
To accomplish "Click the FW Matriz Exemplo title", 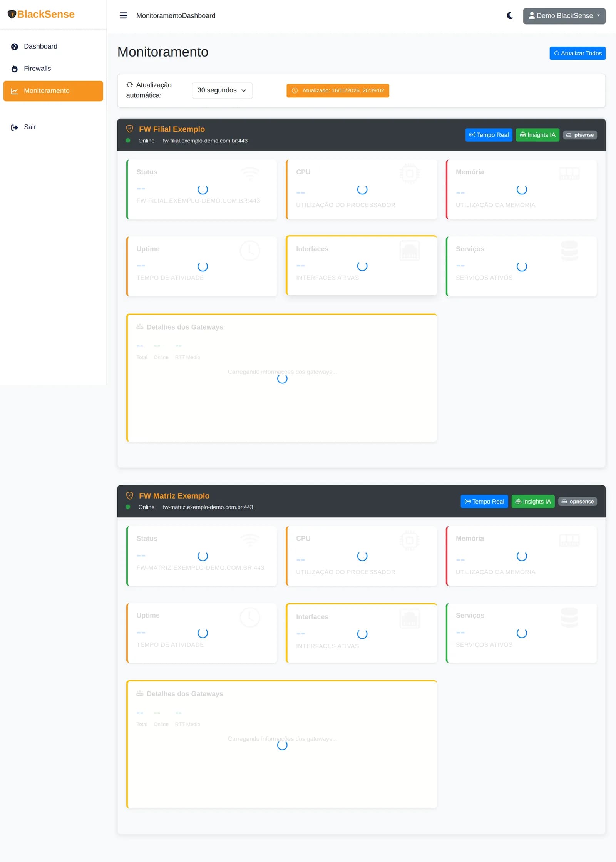I will (x=174, y=496).
